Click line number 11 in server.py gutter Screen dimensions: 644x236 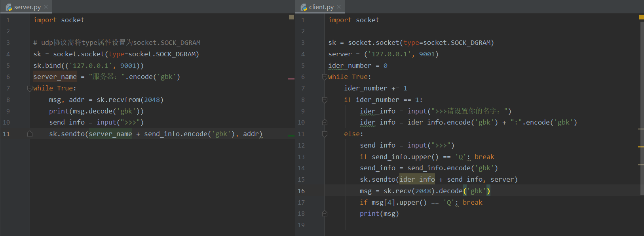6,134
